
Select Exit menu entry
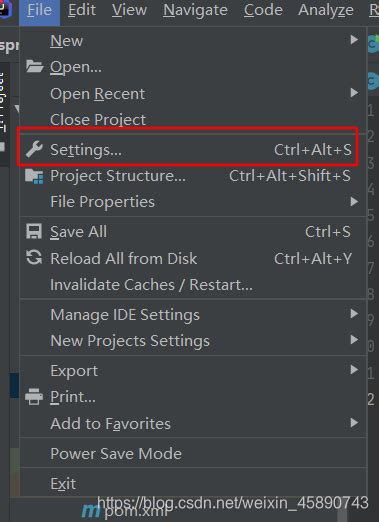click(193, 483)
